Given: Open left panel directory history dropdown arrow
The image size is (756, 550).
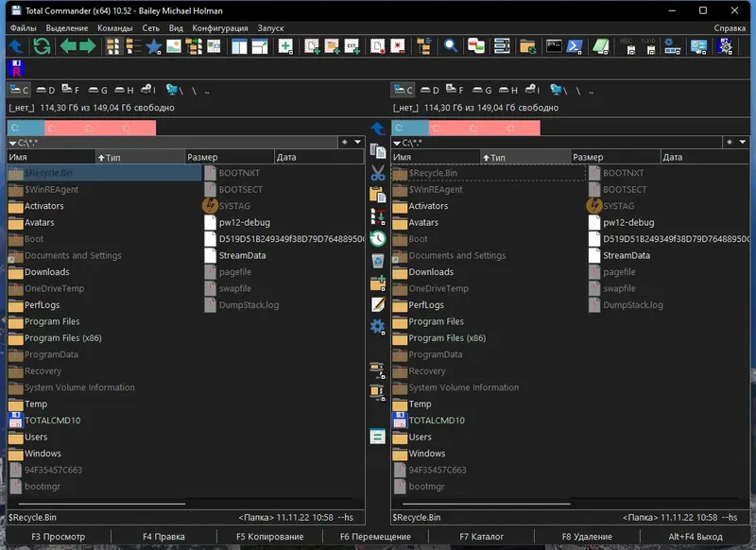Looking at the screenshot, I should (359, 142).
